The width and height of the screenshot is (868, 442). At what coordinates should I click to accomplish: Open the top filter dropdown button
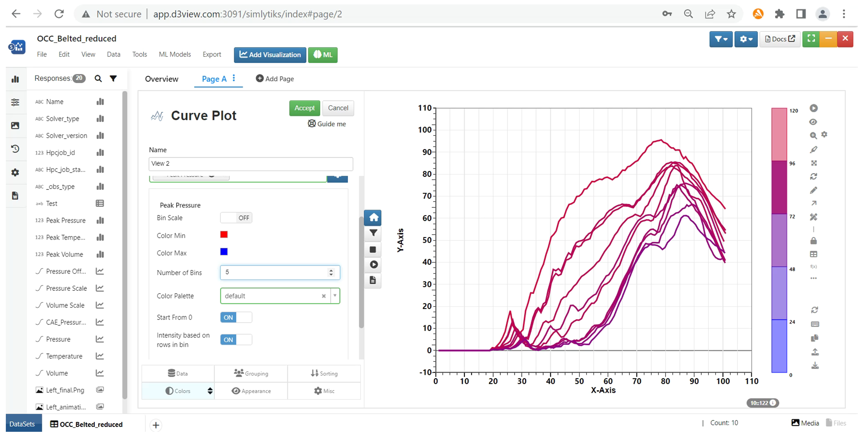coord(720,39)
